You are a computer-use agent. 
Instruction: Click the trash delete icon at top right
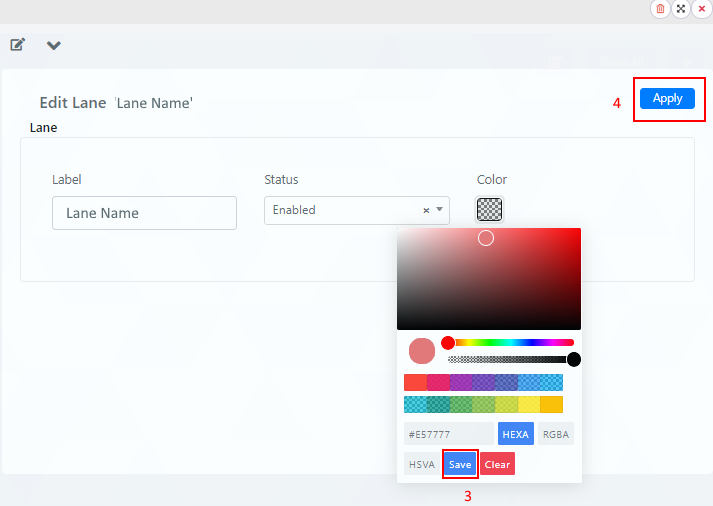click(x=660, y=9)
